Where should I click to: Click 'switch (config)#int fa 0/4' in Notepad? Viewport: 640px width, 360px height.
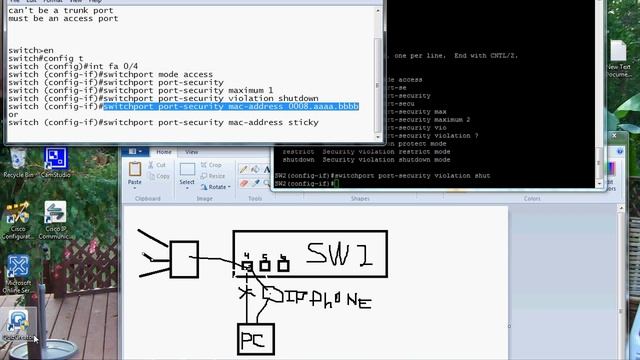tap(73, 67)
